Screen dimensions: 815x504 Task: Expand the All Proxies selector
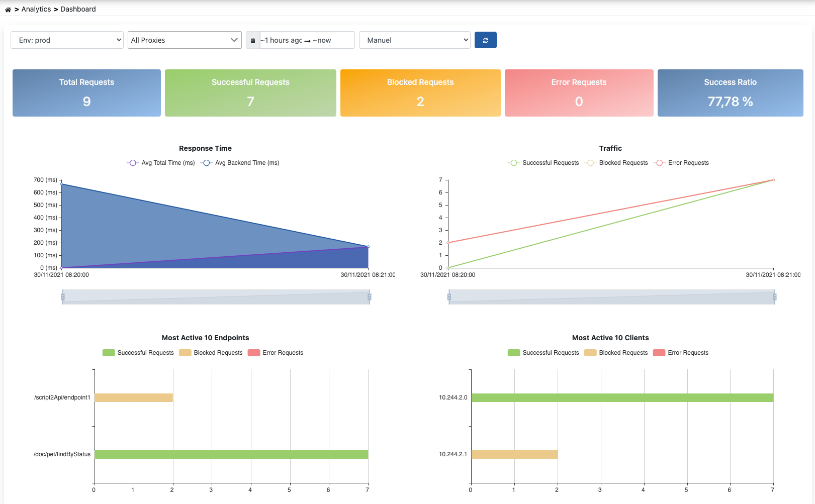[x=185, y=40]
